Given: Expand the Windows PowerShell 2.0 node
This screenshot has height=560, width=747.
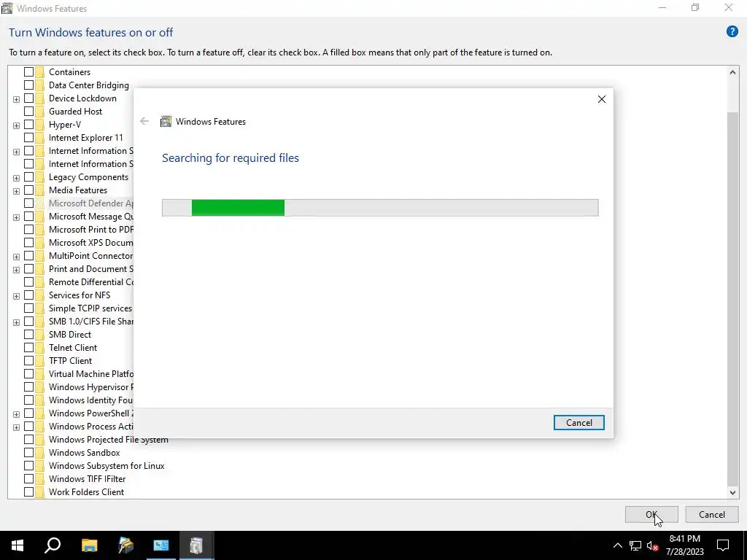Looking at the screenshot, I should [x=16, y=414].
